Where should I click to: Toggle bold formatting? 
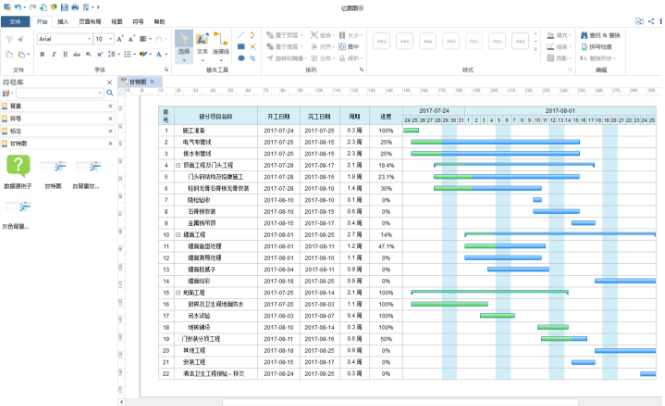41,54
